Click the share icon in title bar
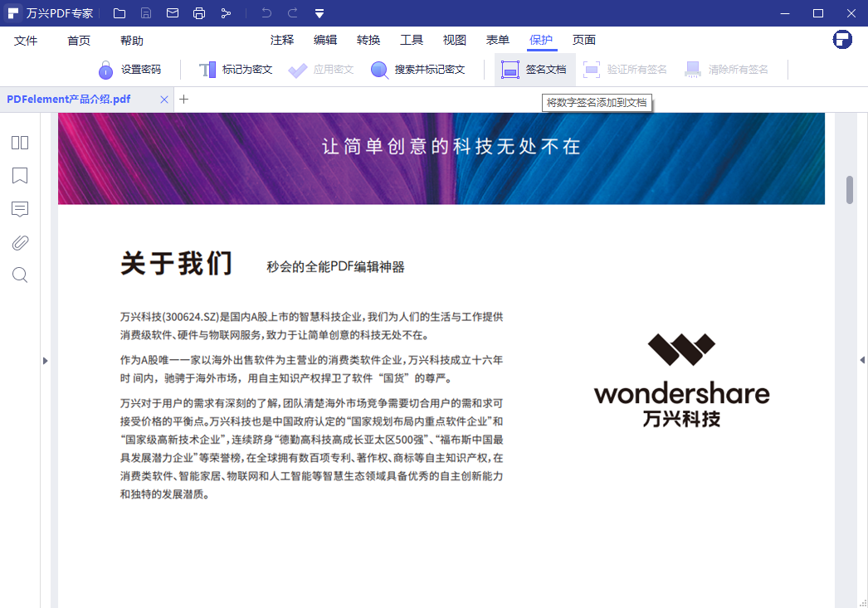Viewport: 868px width, 608px height. (226, 13)
